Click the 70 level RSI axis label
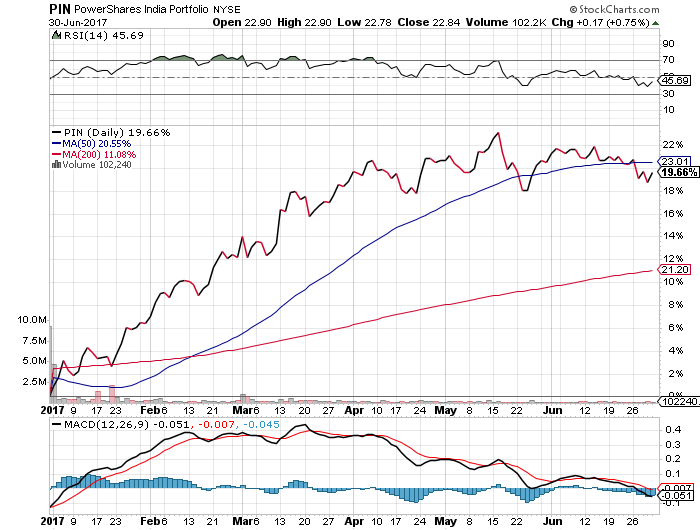700x530 pixels. click(668, 60)
